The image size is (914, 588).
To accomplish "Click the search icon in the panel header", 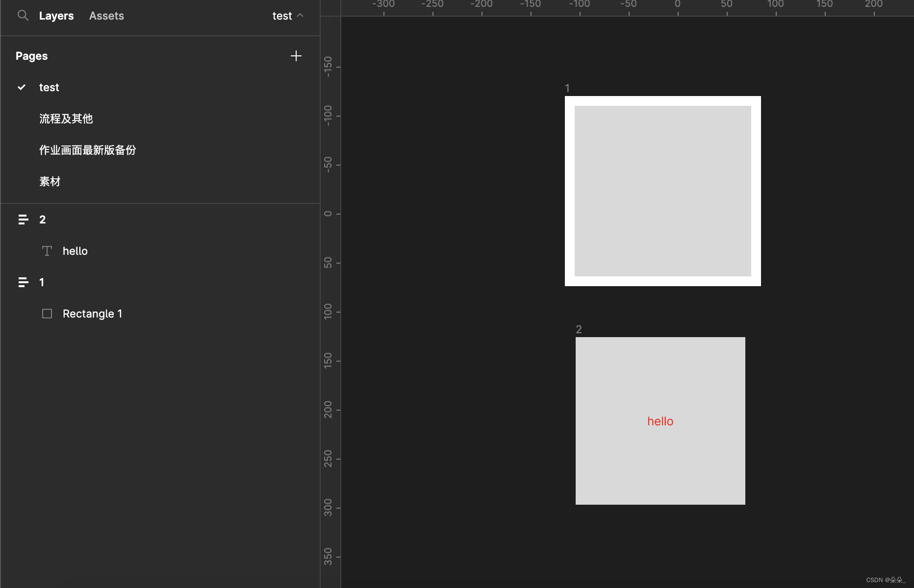I will (x=23, y=15).
